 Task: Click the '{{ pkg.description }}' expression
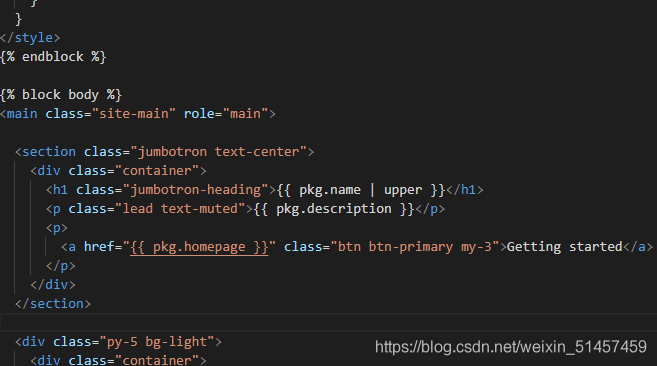click(334, 209)
